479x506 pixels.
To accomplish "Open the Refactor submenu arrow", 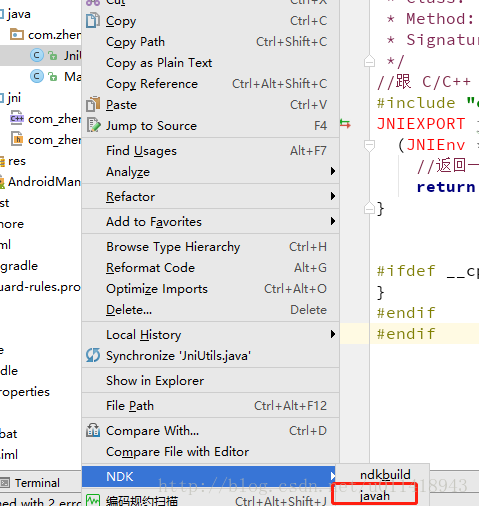I will [x=332, y=196].
